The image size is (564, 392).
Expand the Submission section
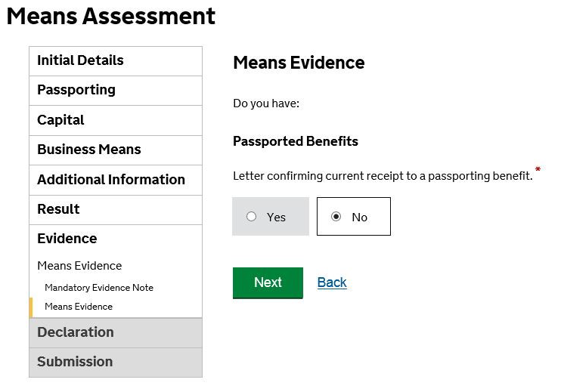75,362
